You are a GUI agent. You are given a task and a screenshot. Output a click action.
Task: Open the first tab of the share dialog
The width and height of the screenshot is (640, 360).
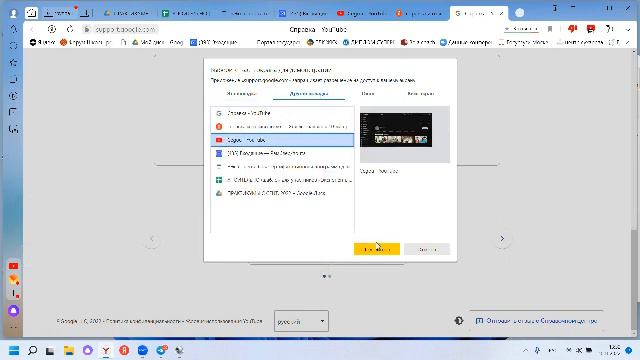click(x=242, y=94)
